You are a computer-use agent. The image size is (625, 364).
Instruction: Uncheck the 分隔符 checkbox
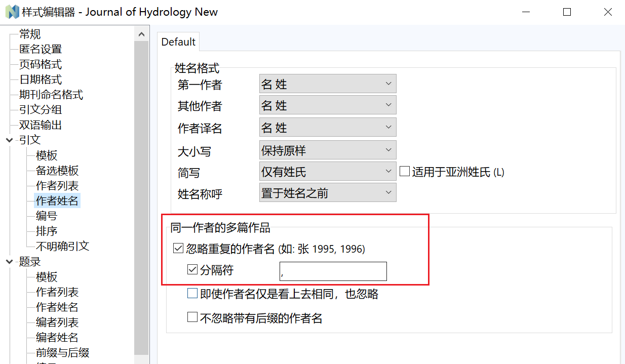pos(192,270)
